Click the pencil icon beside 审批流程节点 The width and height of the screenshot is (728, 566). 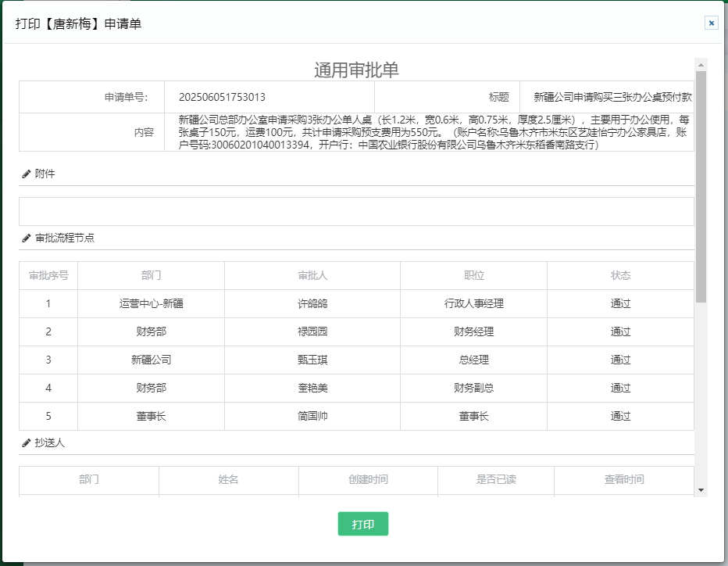[x=27, y=238]
